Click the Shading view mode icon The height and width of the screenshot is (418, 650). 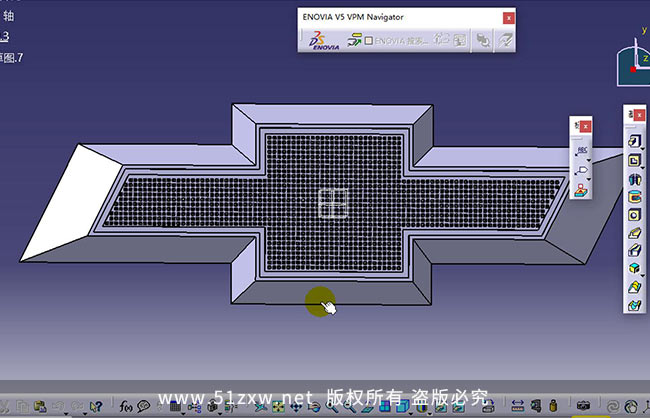[421, 407]
